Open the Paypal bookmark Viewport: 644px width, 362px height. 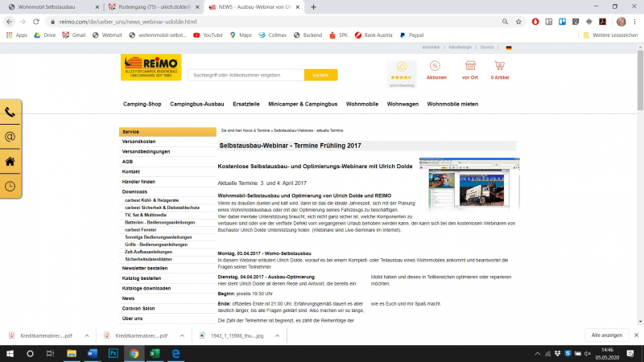point(411,35)
